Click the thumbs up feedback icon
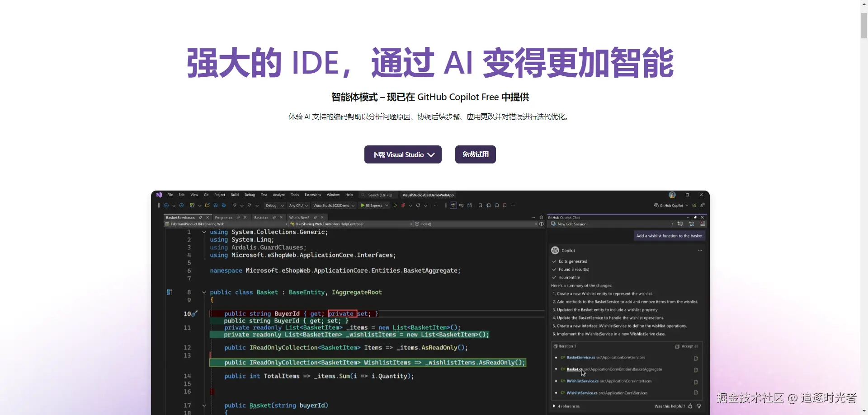The height and width of the screenshot is (415, 868). 690,406
